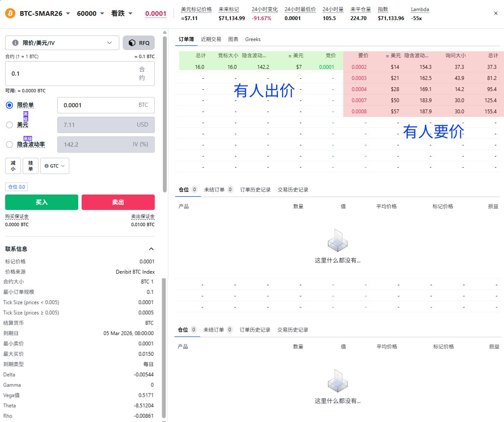504x422 pixels.
Task: Click the 竞价 bid column header
Action: click(331, 56)
